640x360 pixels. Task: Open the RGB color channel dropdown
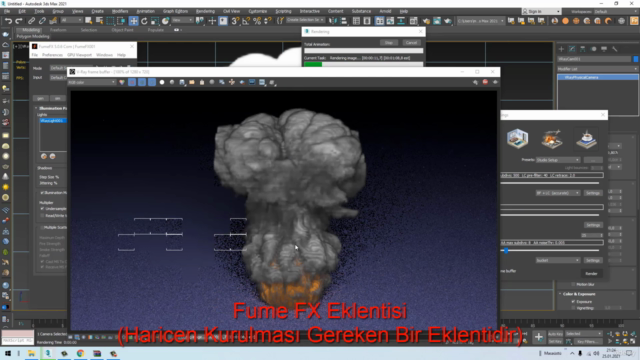tap(92, 82)
